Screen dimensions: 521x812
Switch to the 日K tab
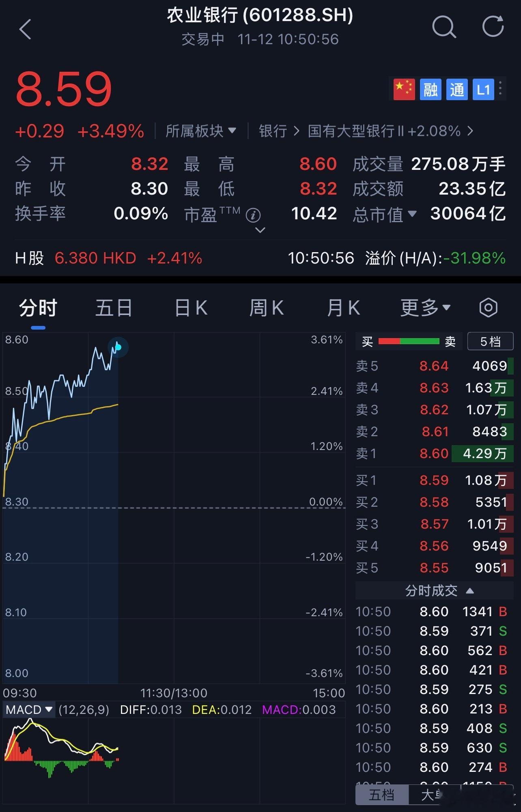click(x=191, y=308)
